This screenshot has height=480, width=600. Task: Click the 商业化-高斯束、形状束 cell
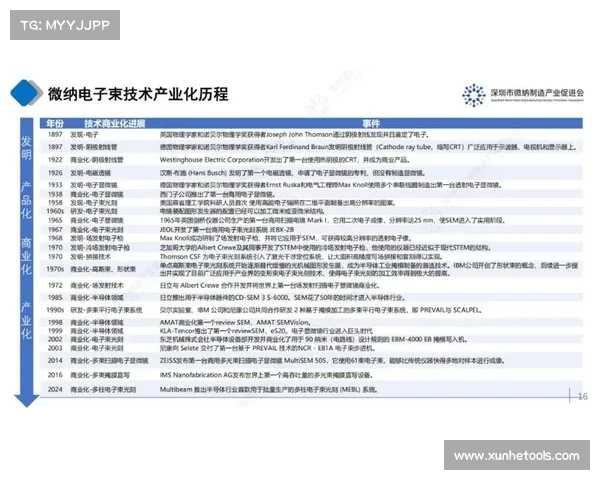click(103, 269)
